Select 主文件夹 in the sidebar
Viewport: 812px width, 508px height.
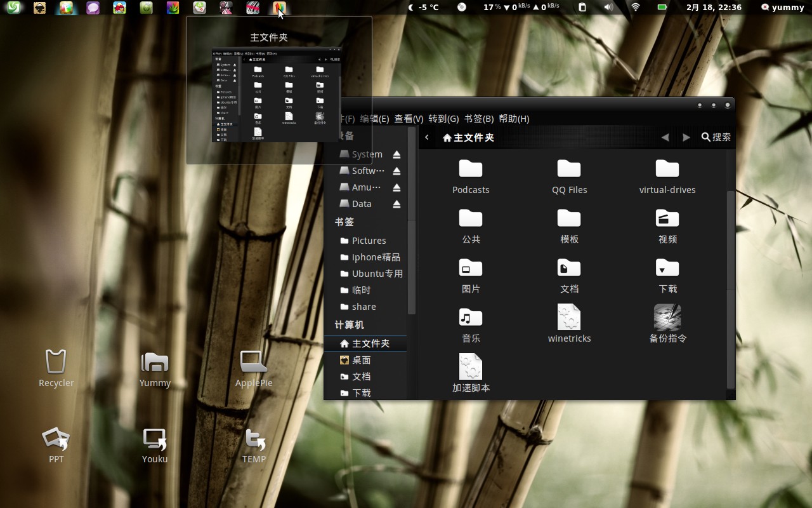(x=365, y=344)
